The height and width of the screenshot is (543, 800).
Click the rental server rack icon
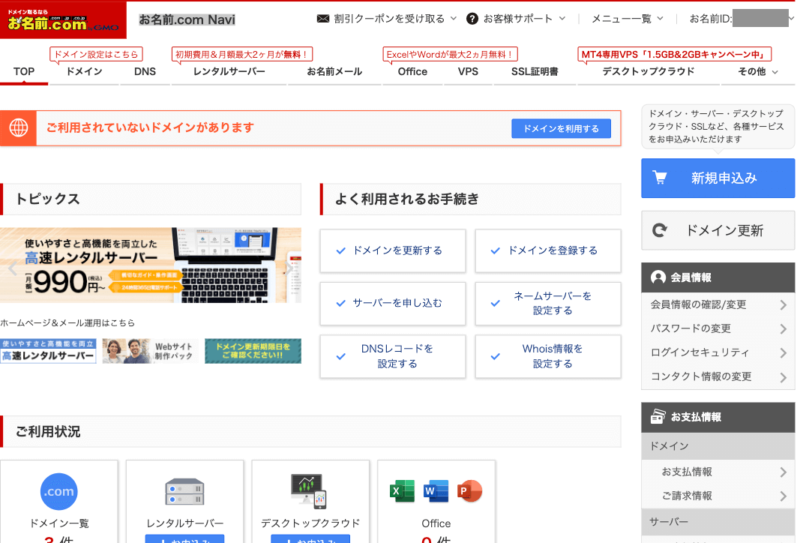[x=185, y=492]
